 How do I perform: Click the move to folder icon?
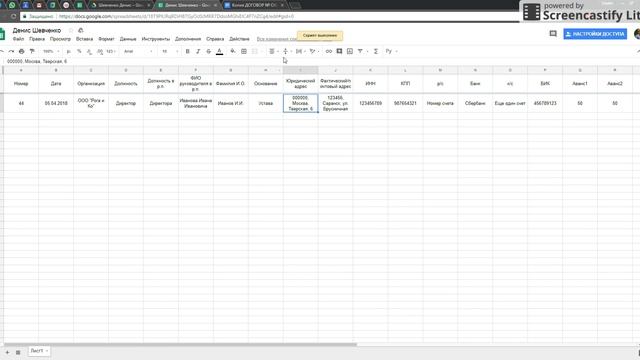(80, 31)
